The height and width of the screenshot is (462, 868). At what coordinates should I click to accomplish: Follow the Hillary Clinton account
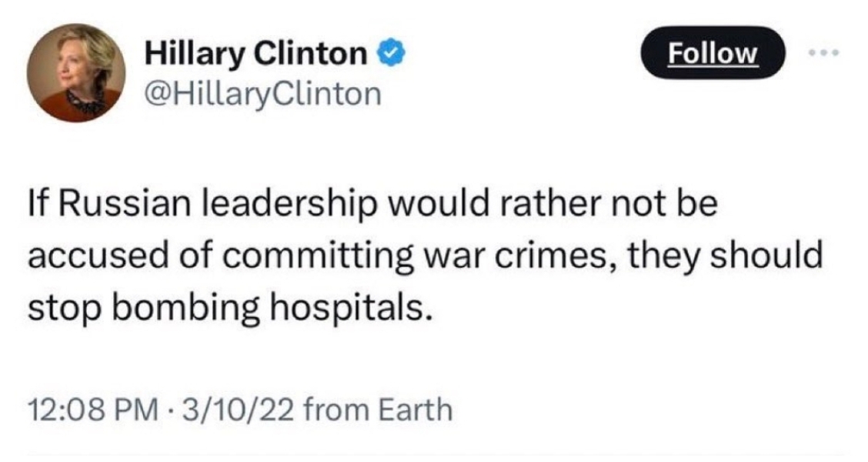pos(713,52)
